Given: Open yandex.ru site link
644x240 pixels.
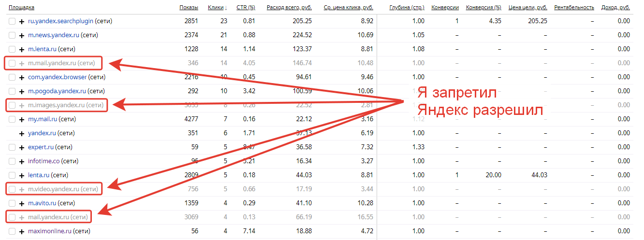Looking at the screenshot, I should pyautogui.click(x=41, y=133).
